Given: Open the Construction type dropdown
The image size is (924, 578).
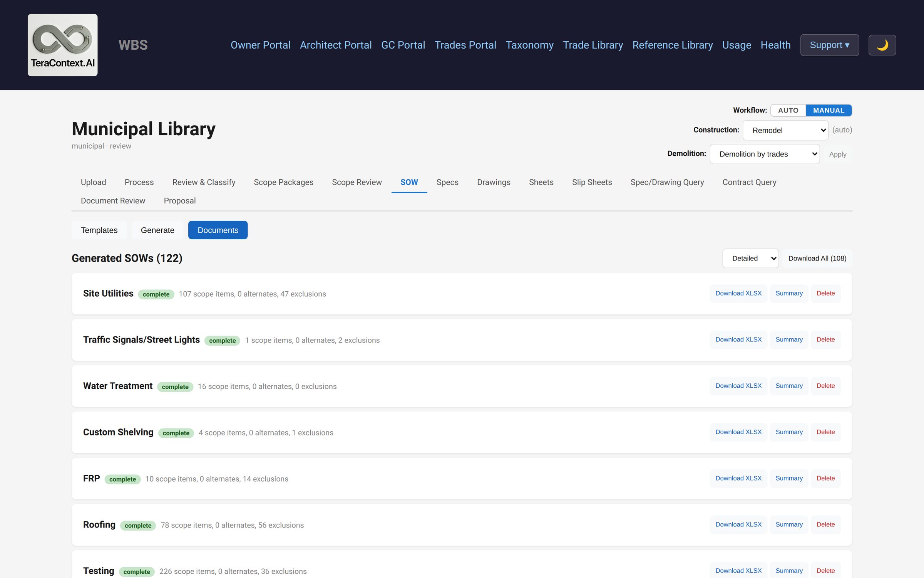Looking at the screenshot, I should [x=785, y=130].
